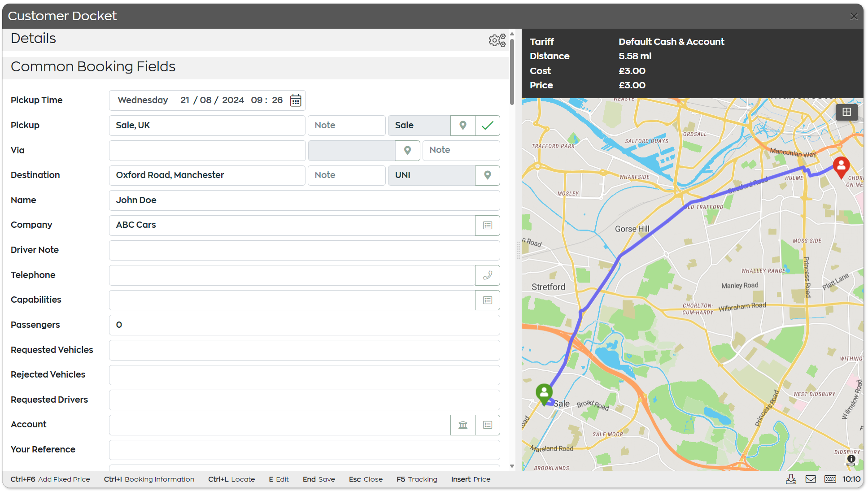
Task: Click the Your Reference field
Action: point(305,450)
